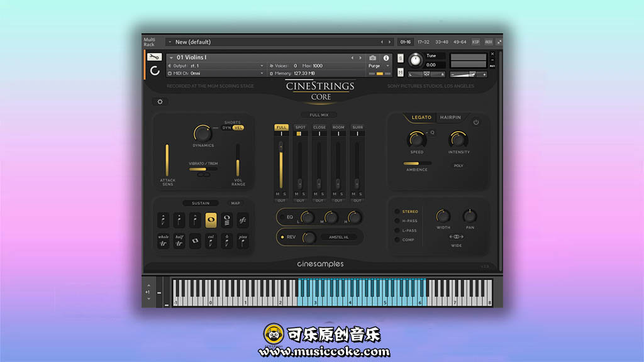This screenshot has height=362, width=644.
Task: Open the MIDI Ch Omni dropdown
Action: pos(262,74)
